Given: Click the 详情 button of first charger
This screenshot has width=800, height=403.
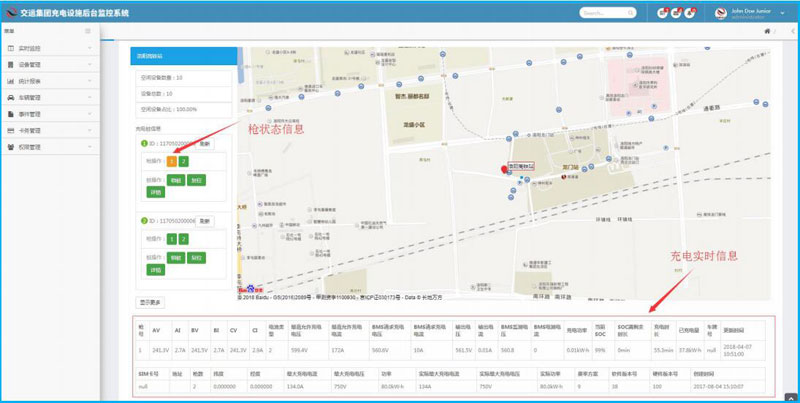Looking at the screenshot, I should pyautogui.click(x=155, y=191).
